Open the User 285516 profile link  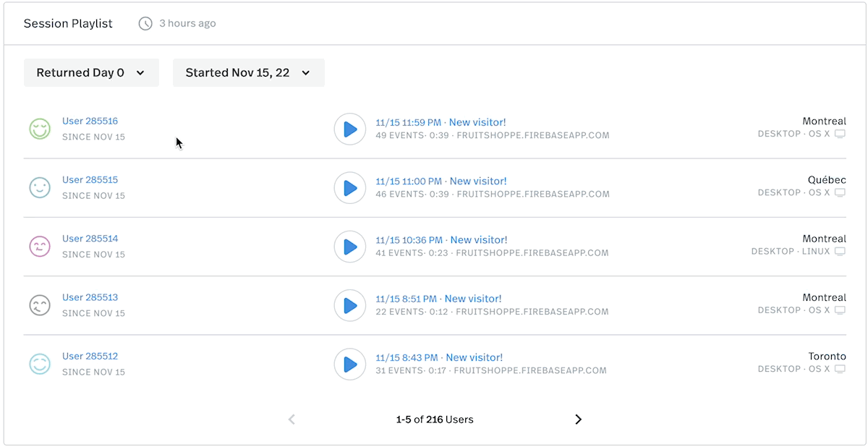tap(90, 121)
